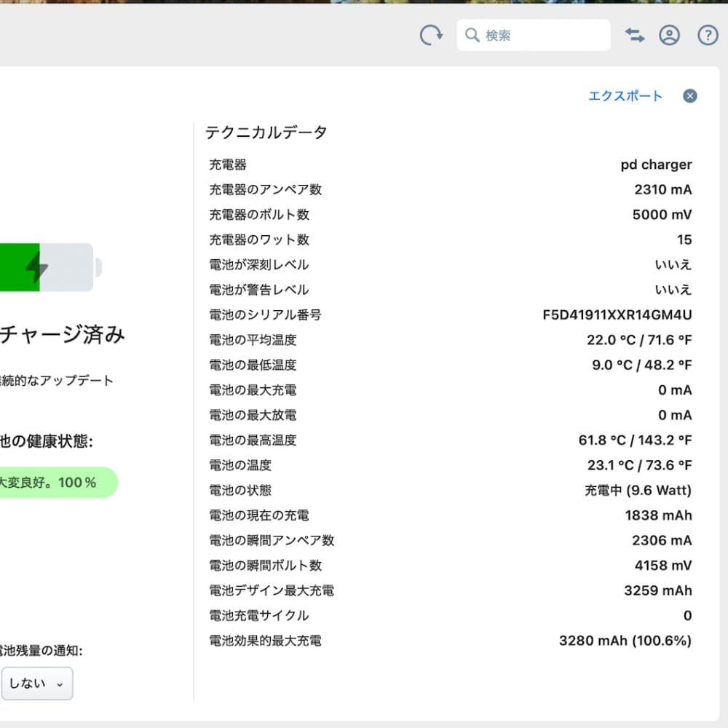Viewport: 728px width, 728px height.
Task: Open the user account profile icon
Action: pos(670,34)
